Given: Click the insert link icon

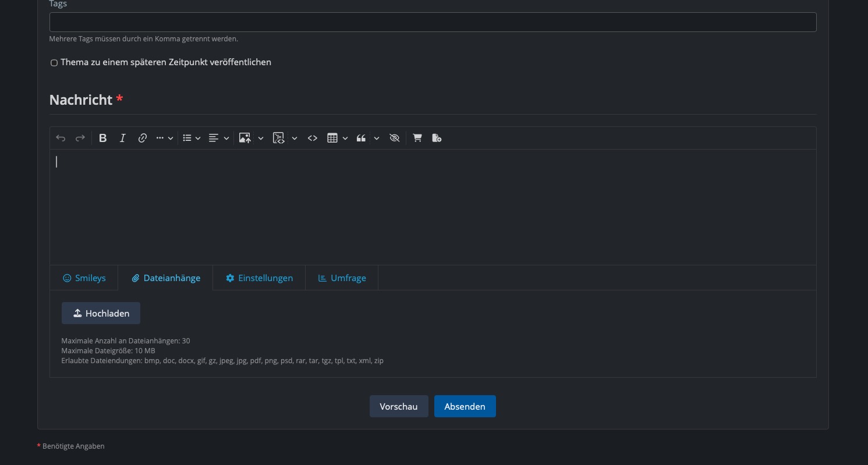Looking at the screenshot, I should [x=142, y=138].
